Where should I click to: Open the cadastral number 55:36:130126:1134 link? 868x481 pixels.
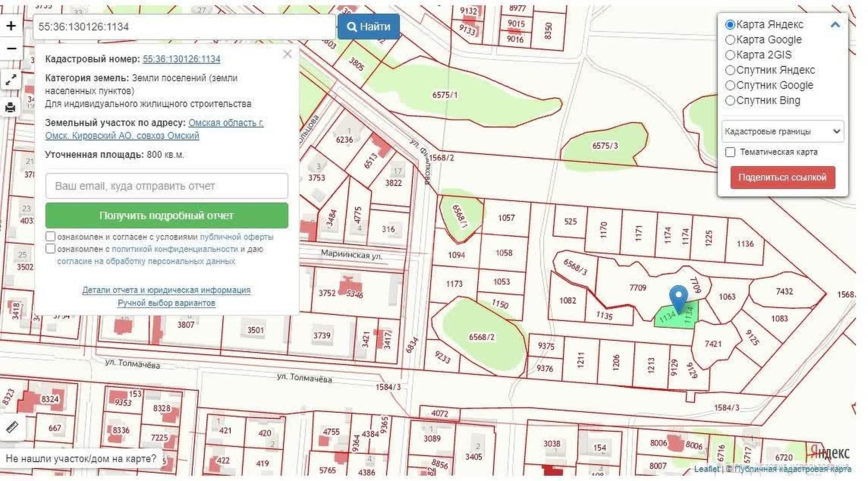click(181, 59)
